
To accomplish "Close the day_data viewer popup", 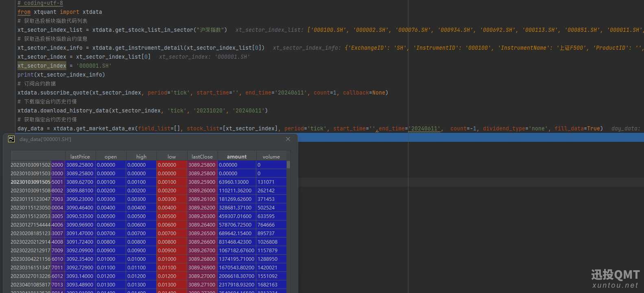I will pos(288,139).
